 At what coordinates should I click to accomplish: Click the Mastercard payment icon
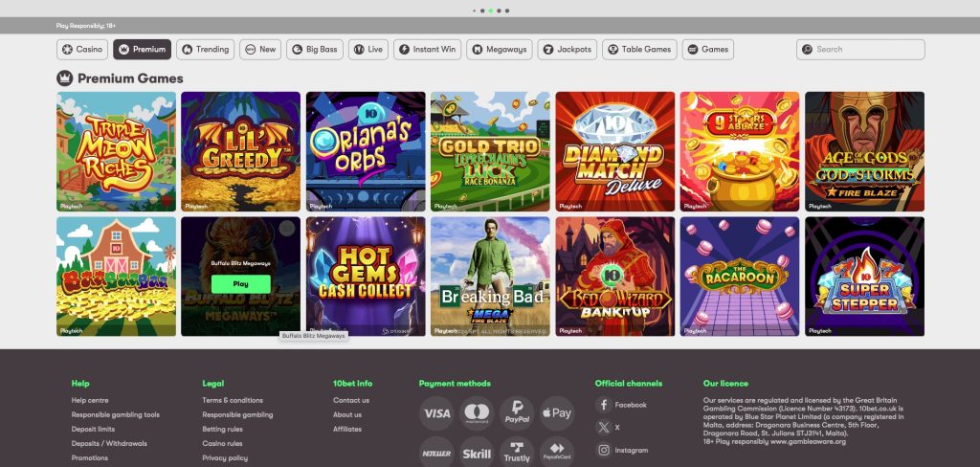(477, 413)
